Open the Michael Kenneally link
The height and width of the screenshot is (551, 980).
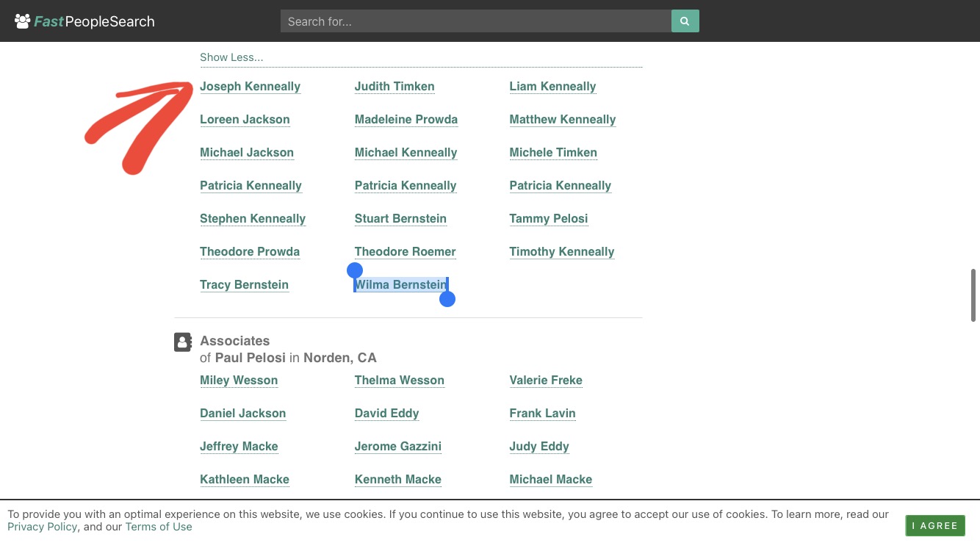coord(406,153)
